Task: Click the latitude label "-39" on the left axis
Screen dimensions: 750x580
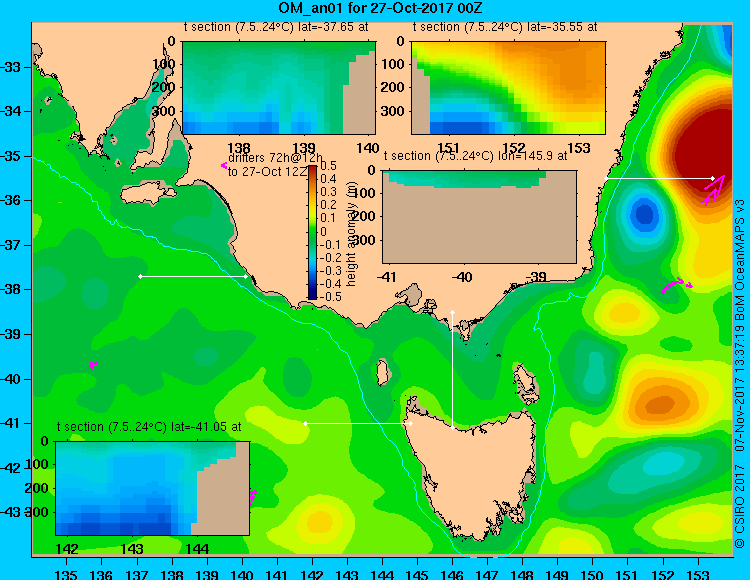Action: (x=11, y=334)
